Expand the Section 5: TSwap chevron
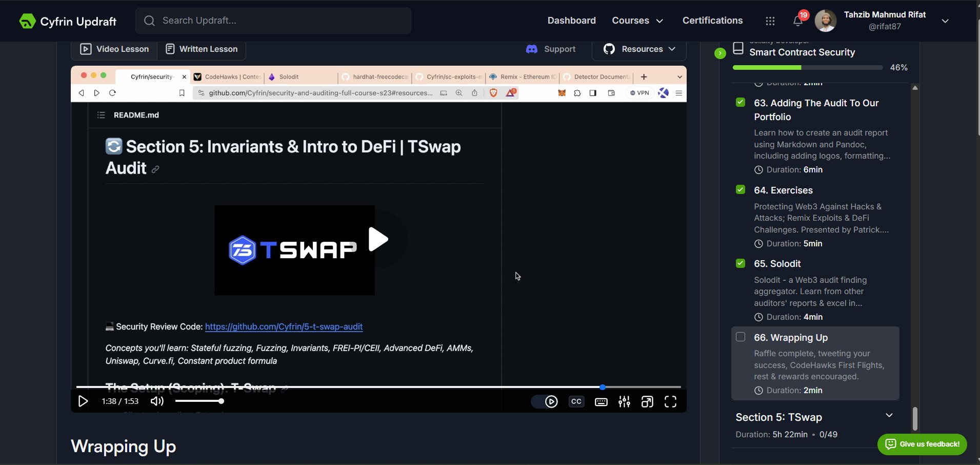Image resolution: width=980 pixels, height=465 pixels. (889, 415)
